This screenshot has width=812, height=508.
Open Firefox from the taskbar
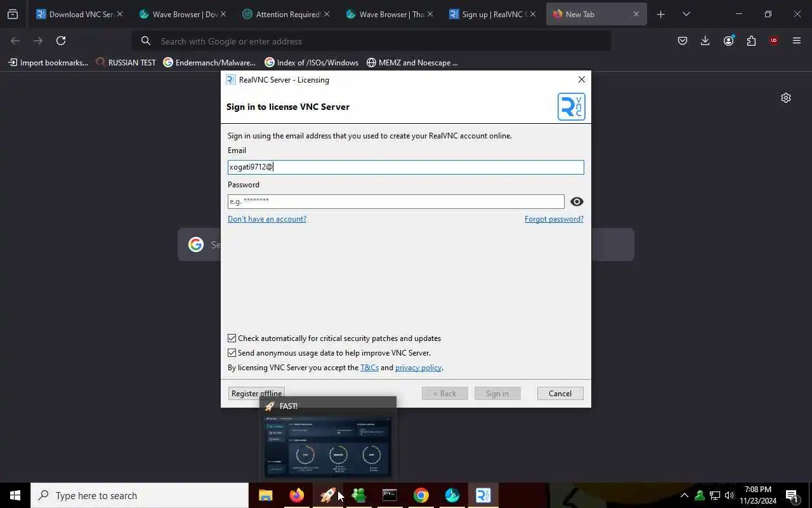click(297, 495)
